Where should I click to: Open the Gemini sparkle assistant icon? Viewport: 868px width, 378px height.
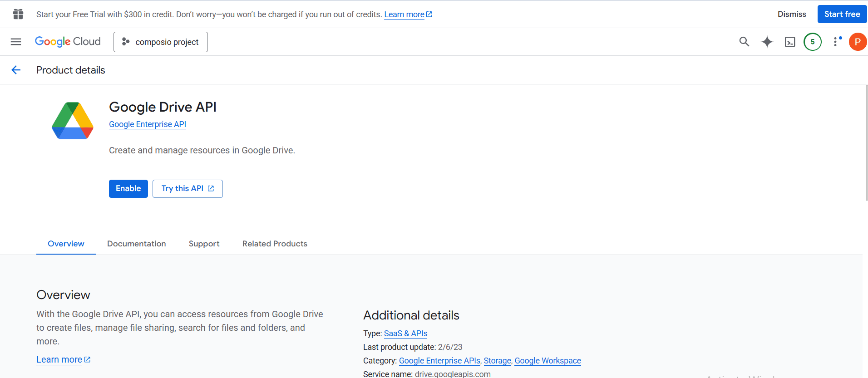point(767,42)
